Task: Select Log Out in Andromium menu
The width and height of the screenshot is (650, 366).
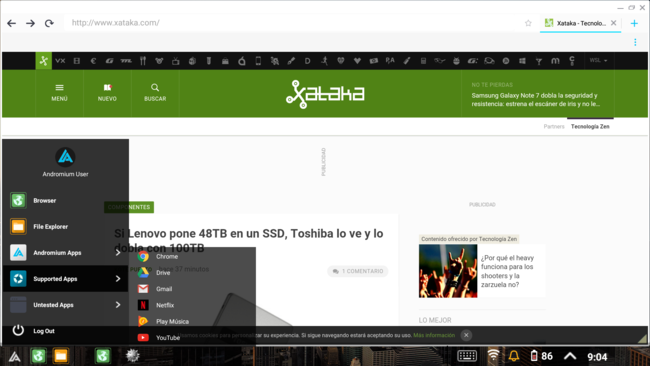Action: pos(65,331)
